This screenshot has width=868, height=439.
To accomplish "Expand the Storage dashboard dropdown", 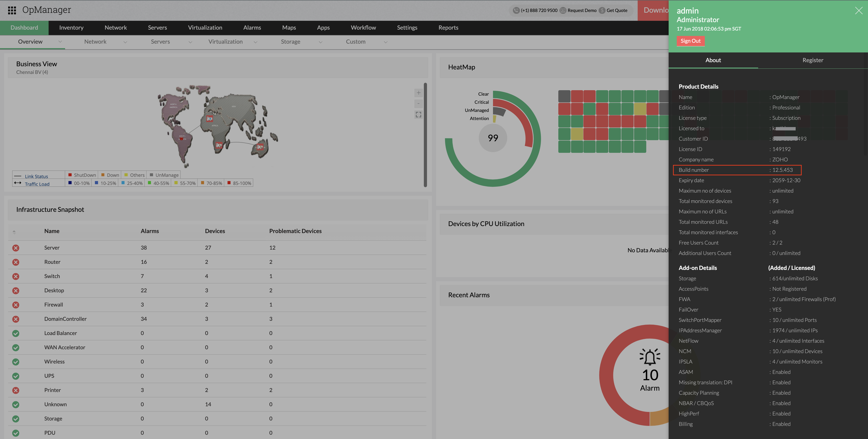I will [x=321, y=42].
